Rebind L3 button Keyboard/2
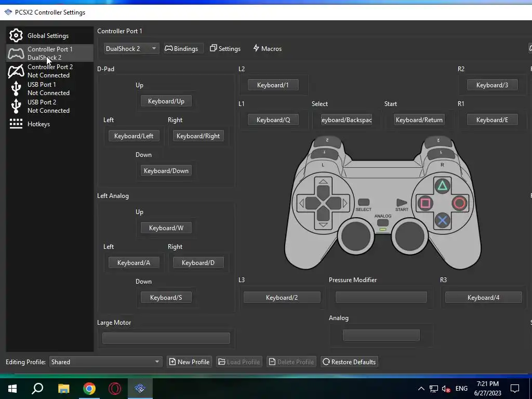 coord(282,298)
